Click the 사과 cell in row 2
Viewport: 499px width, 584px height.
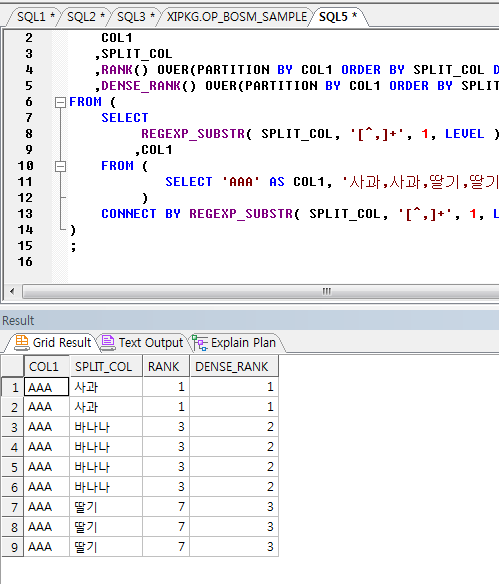[106, 407]
